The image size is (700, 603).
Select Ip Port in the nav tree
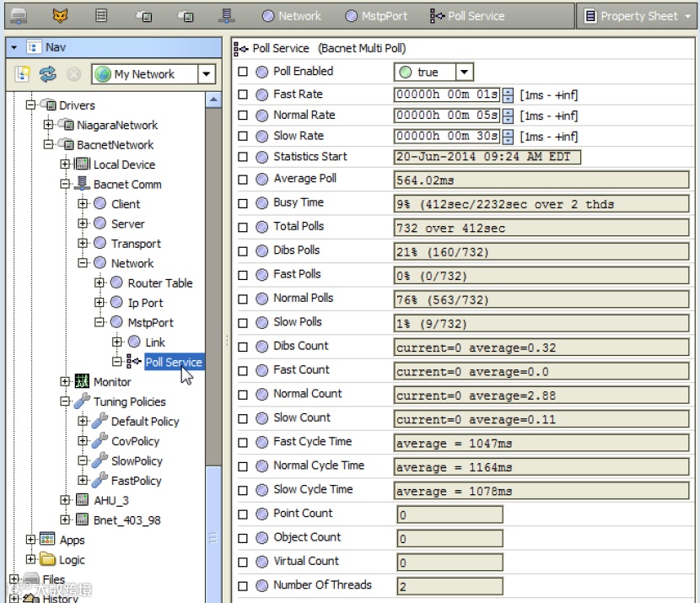(x=145, y=303)
